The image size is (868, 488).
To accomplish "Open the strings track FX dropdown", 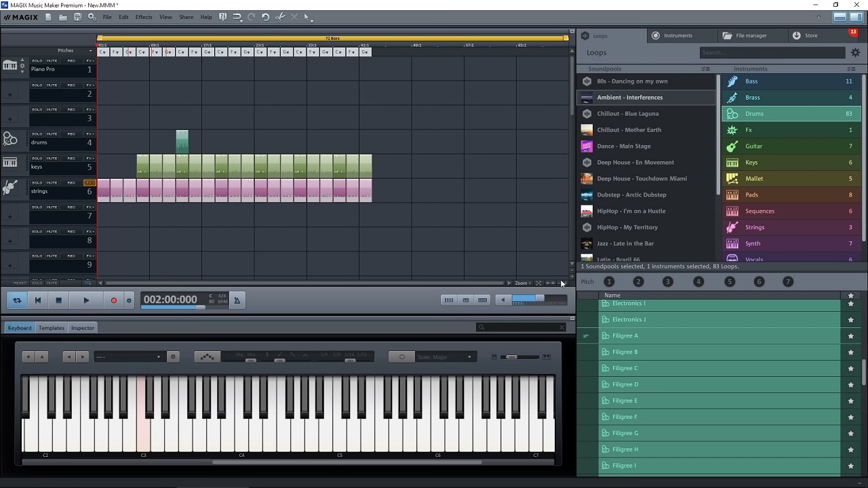I will [x=90, y=183].
